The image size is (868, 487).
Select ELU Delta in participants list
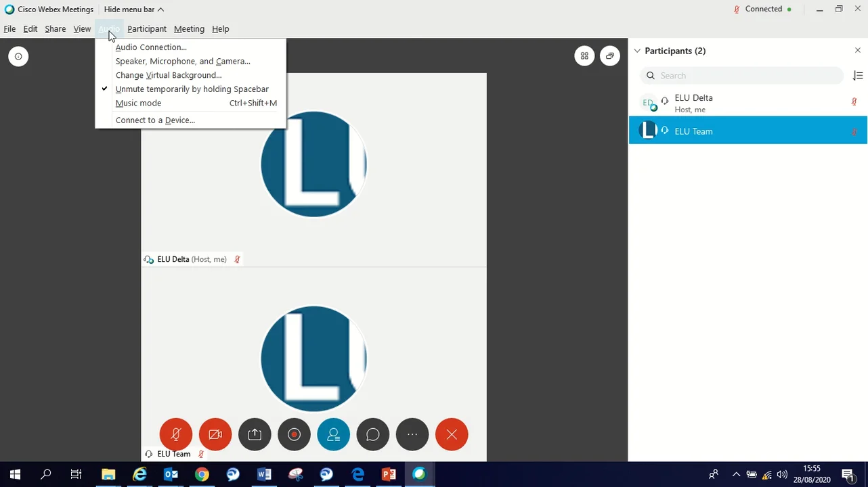[748, 103]
